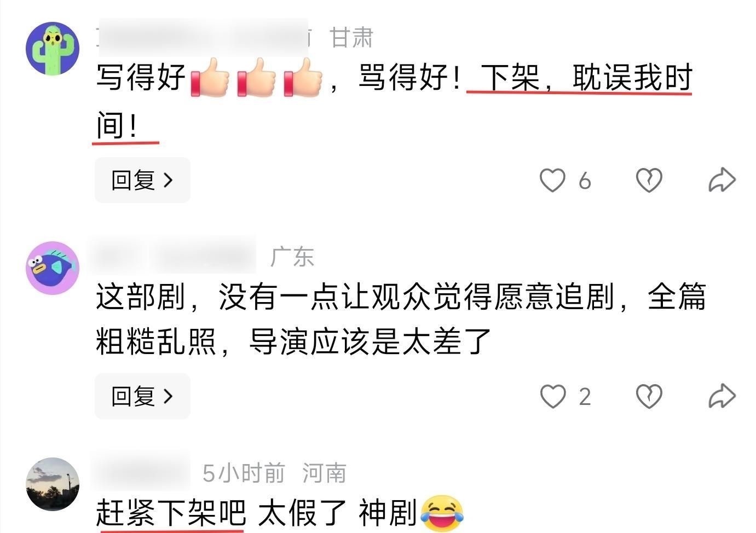The height and width of the screenshot is (533, 756).
Task: Share the Gansu user's comment
Action: point(722,180)
